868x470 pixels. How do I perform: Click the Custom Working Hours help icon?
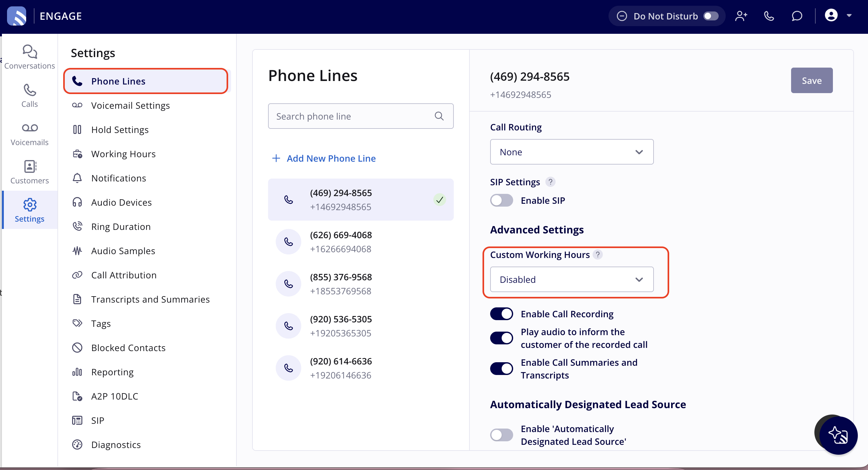[x=598, y=254]
